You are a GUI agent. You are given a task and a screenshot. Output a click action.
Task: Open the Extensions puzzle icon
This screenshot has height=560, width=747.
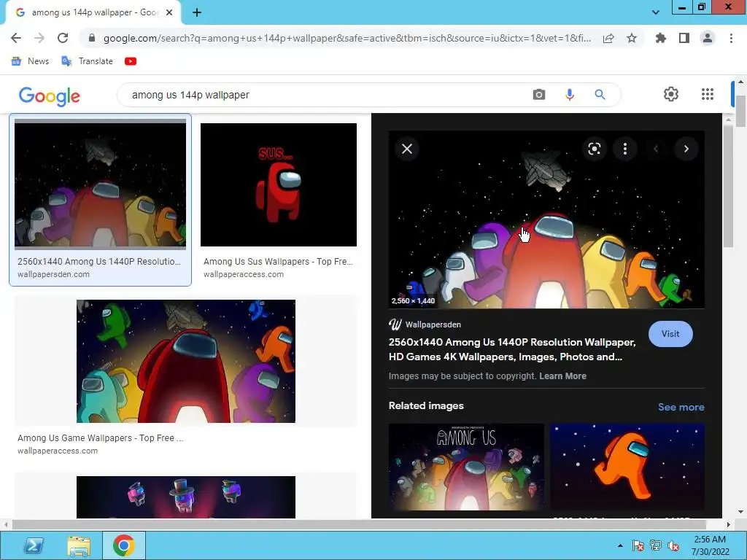[x=660, y=38]
